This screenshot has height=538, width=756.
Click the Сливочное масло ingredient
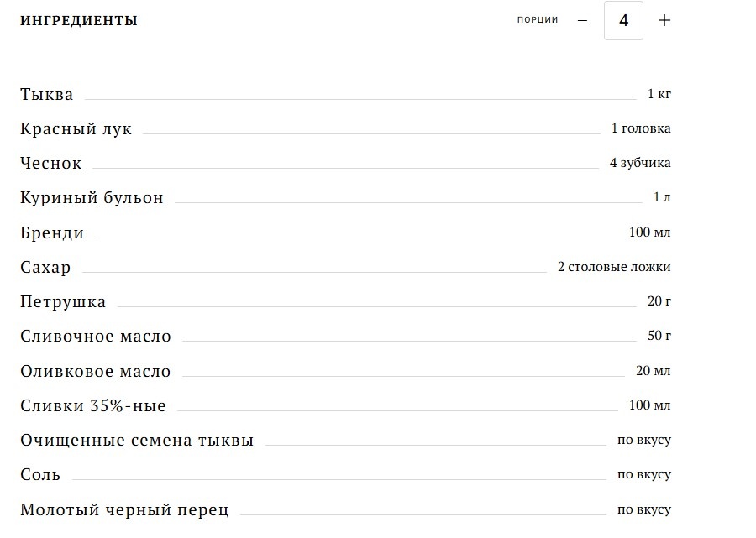point(96,337)
